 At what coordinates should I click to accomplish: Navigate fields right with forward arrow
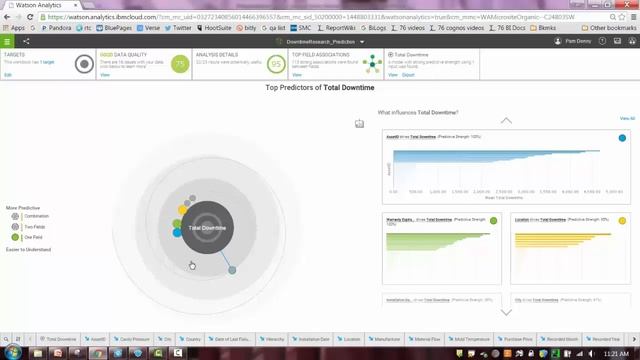[634, 339]
